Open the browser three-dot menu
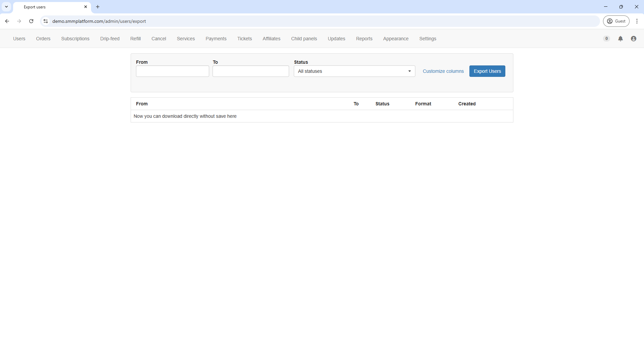Image resolution: width=644 pixels, height=345 pixels. 637,21
